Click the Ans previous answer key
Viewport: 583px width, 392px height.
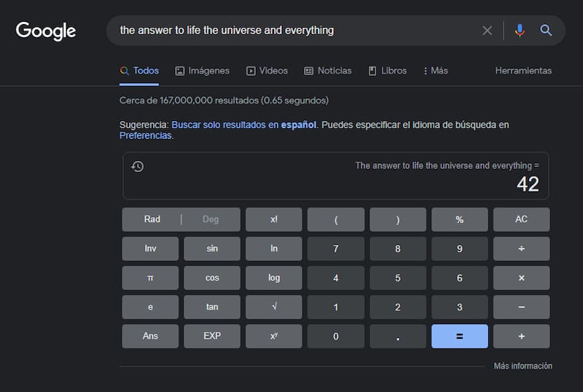pyautogui.click(x=150, y=336)
